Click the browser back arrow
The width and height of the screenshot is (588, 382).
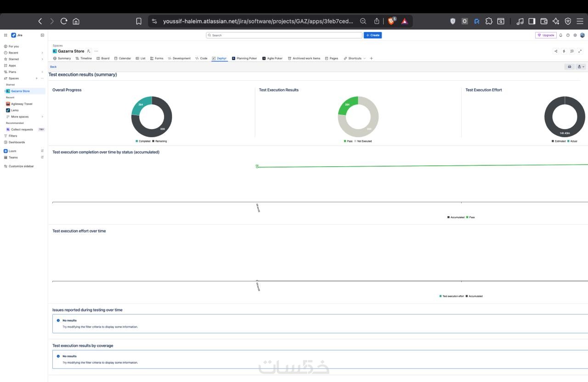click(x=40, y=21)
